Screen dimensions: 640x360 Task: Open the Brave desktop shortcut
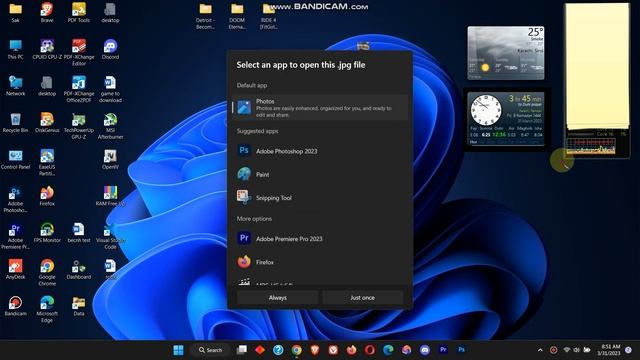pos(47,13)
